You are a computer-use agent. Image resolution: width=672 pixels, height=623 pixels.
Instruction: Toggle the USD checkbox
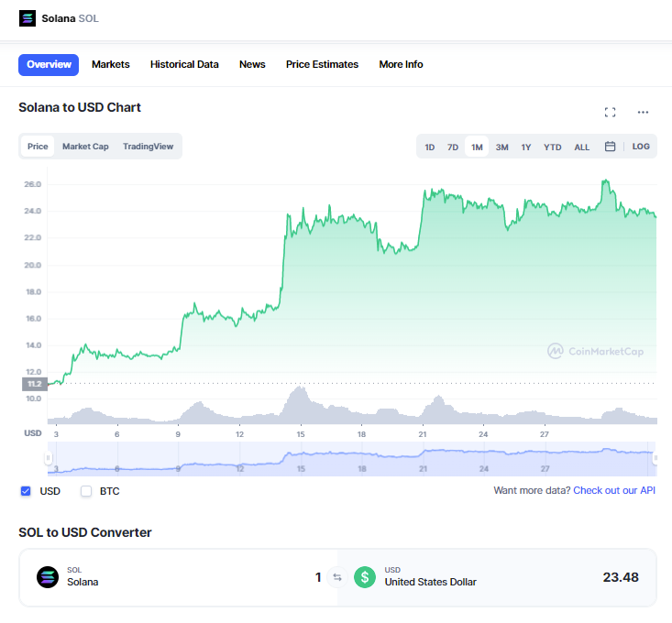click(26, 491)
